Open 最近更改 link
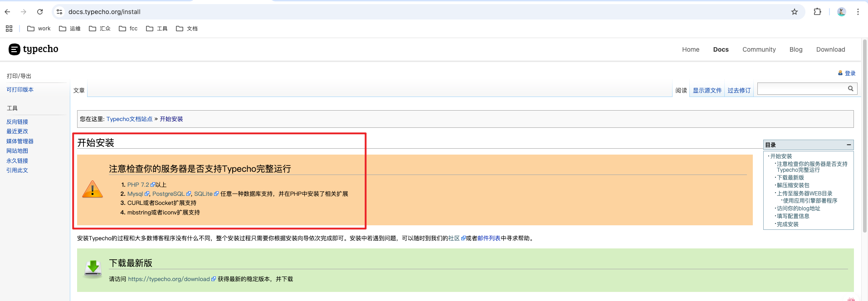The height and width of the screenshot is (301, 868). pos(17,131)
